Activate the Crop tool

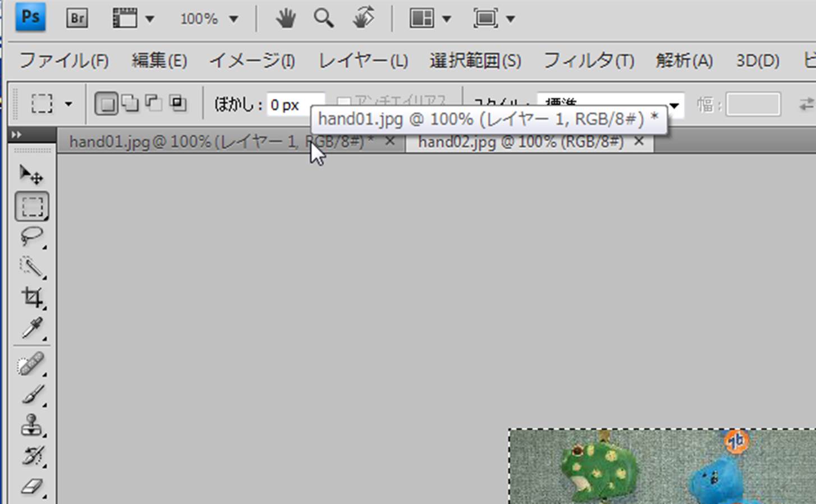point(32,297)
